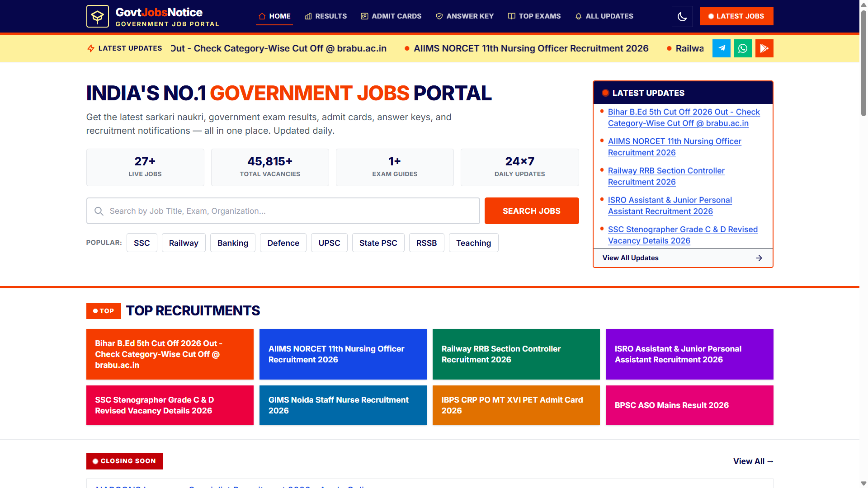The image size is (868, 488).
Task: Open the GIMS Noida Staff Nurse card
Action: point(343,405)
